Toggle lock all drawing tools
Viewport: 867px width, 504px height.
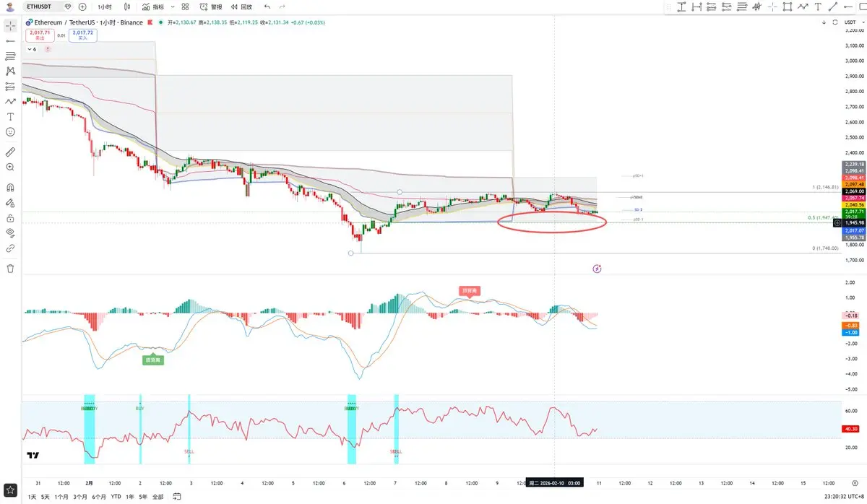click(10, 217)
